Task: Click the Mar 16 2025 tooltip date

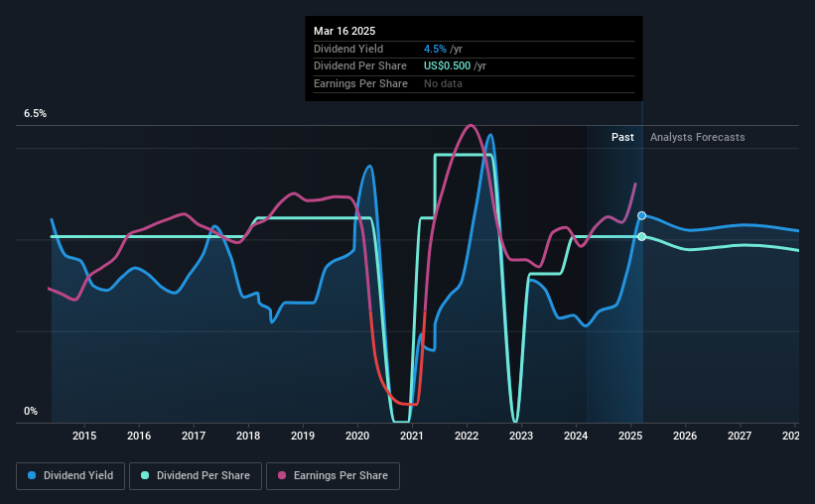Action: tap(344, 31)
